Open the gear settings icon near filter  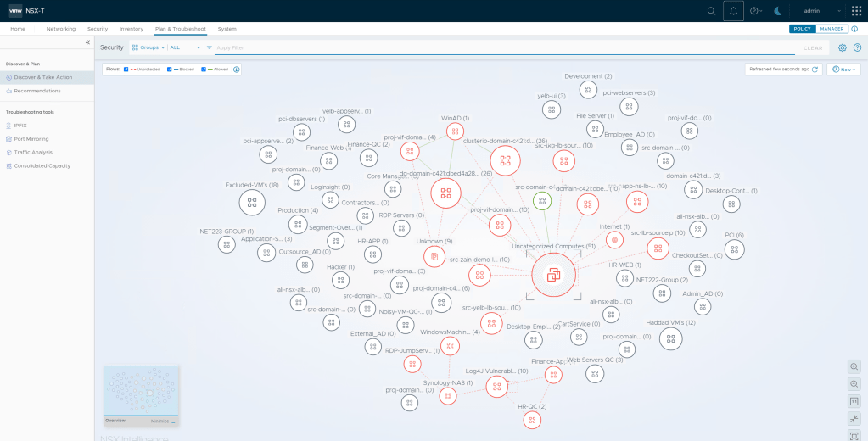pyautogui.click(x=843, y=47)
